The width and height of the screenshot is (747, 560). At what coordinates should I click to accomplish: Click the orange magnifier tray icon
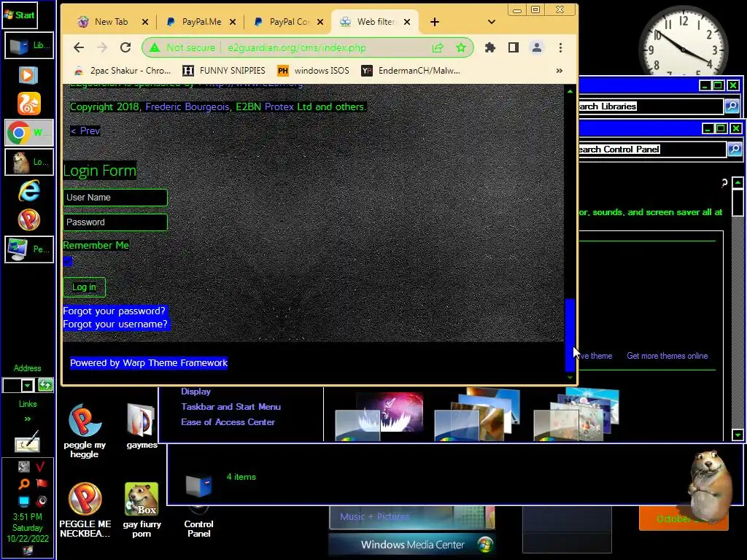point(24,484)
